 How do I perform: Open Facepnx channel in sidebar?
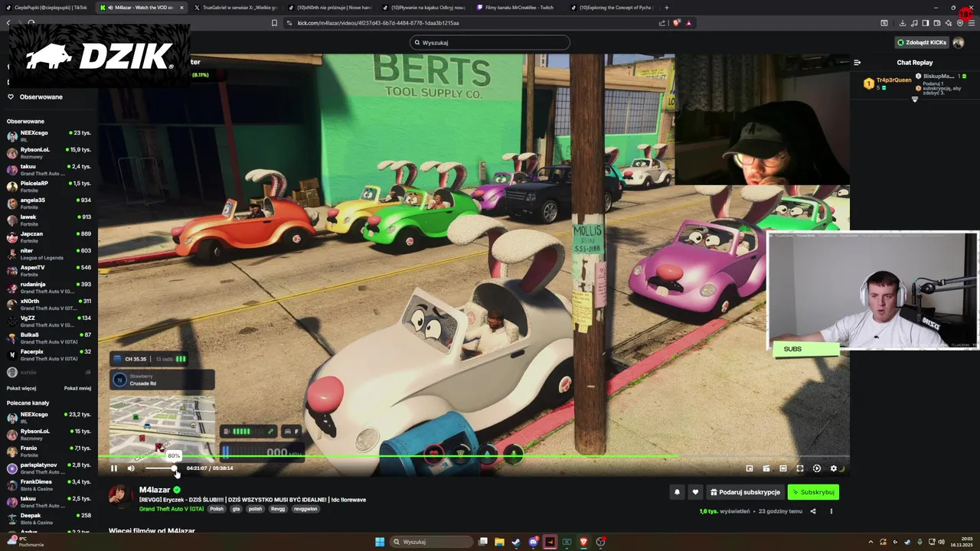49,355
